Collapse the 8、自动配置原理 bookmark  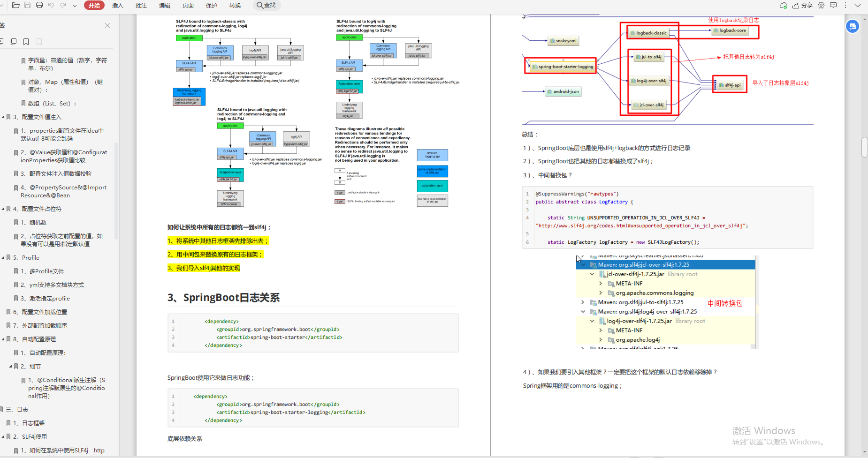point(3,339)
